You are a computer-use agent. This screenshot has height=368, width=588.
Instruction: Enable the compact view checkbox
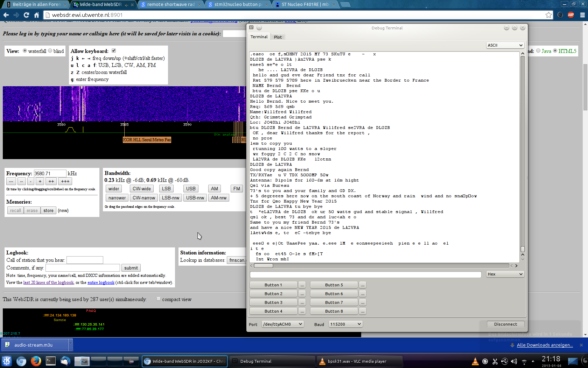159,299
